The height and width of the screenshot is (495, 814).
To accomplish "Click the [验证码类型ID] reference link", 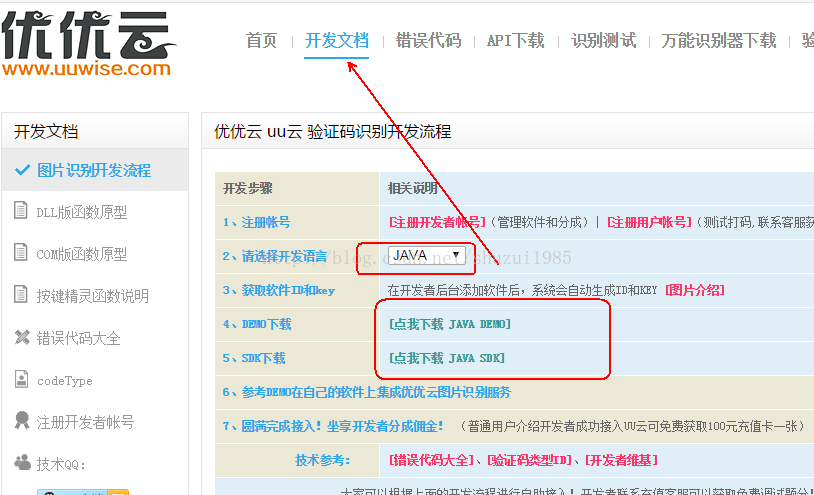I will [530, 460].
